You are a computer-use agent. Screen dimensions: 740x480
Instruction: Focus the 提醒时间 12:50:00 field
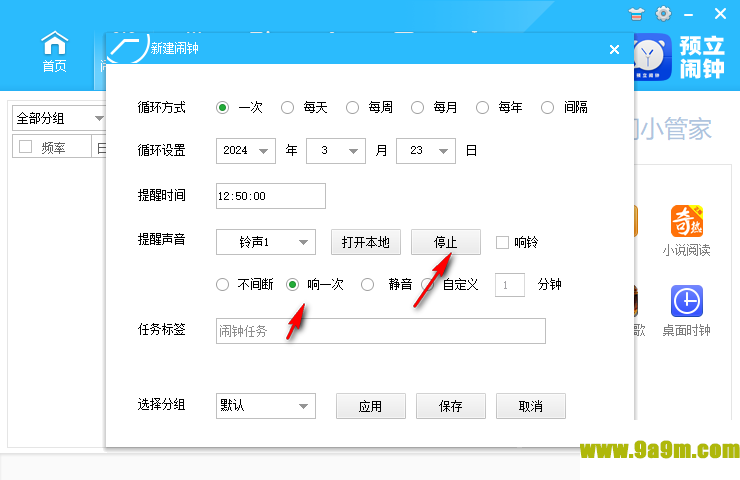pyautogui.click(x=271, y=196)
